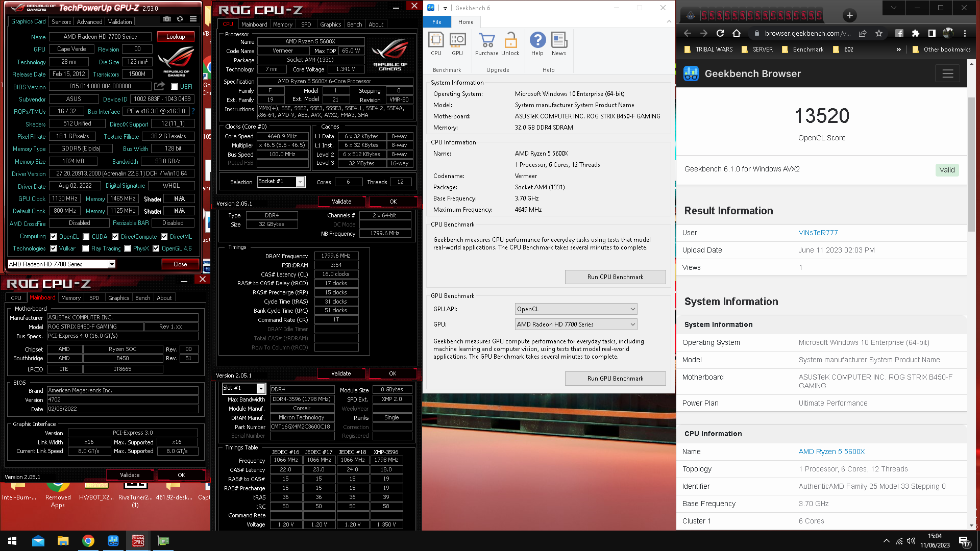The image size is (980, 551).
Task: Click the Facebook extension icon in Chrome
Action: coord(899,33)
